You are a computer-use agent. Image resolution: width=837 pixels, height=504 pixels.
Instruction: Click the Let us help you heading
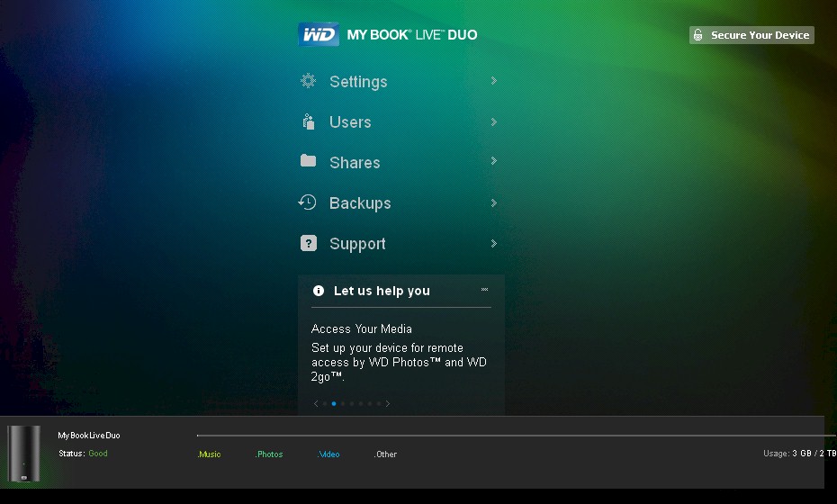coord(382,291)
